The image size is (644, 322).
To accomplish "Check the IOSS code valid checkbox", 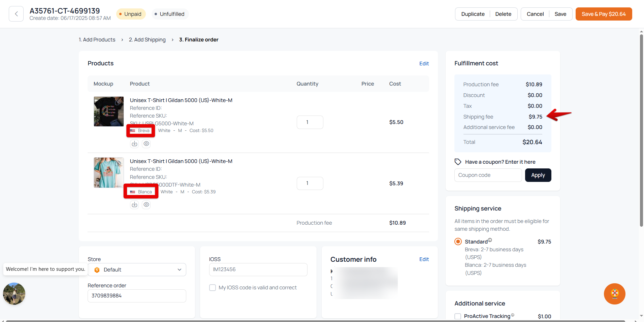I will [213, 288].
